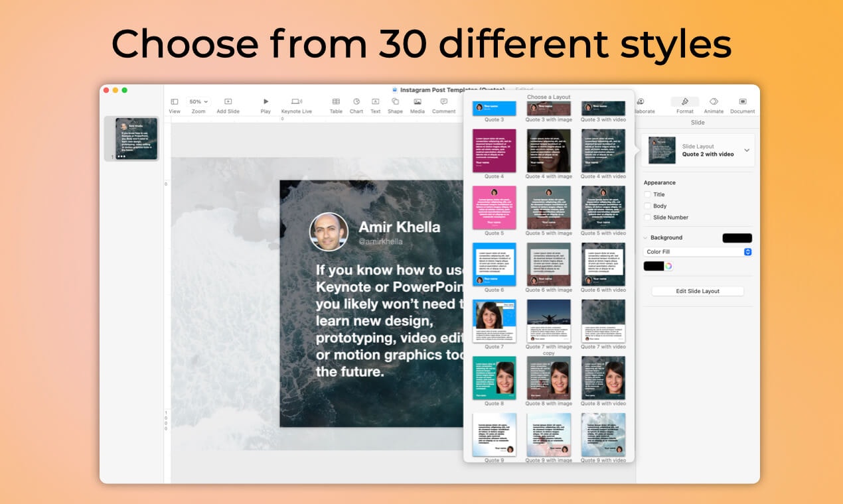Click the Chart toolbar icon
The width and height of the screenshot is (843, 504).
356,101
